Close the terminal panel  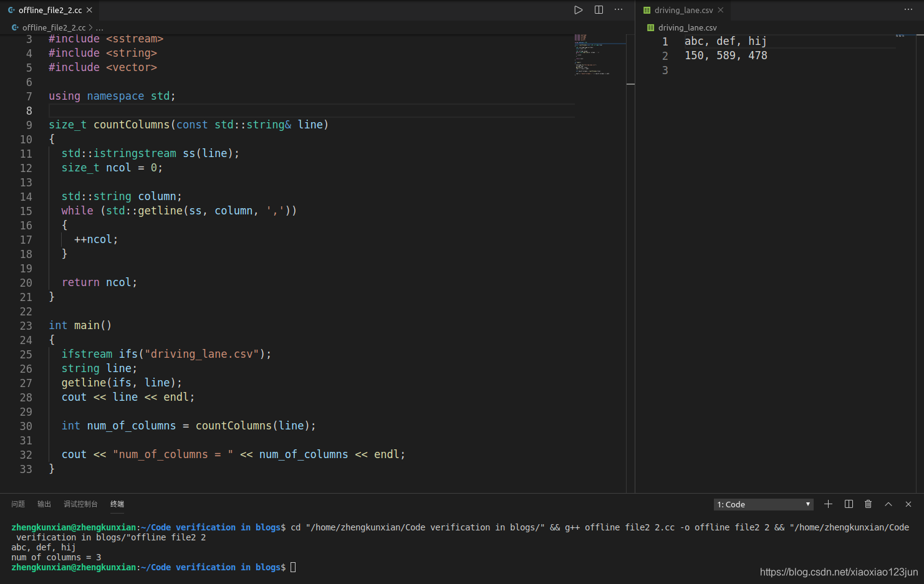click(x=908, y=504)
